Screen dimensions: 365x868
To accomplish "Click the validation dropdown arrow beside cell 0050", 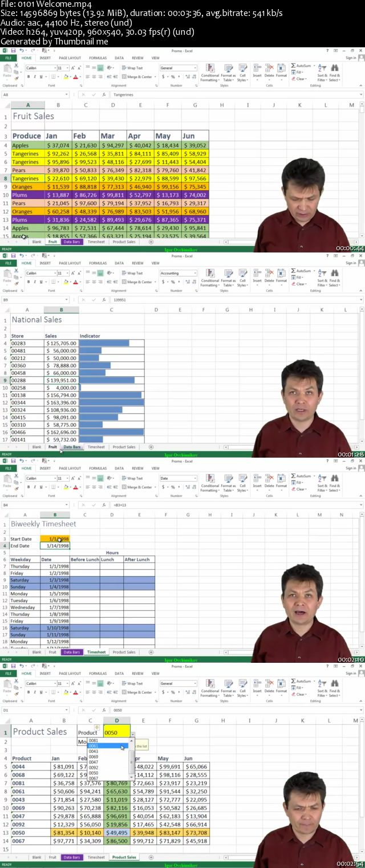I will point(132,733).
